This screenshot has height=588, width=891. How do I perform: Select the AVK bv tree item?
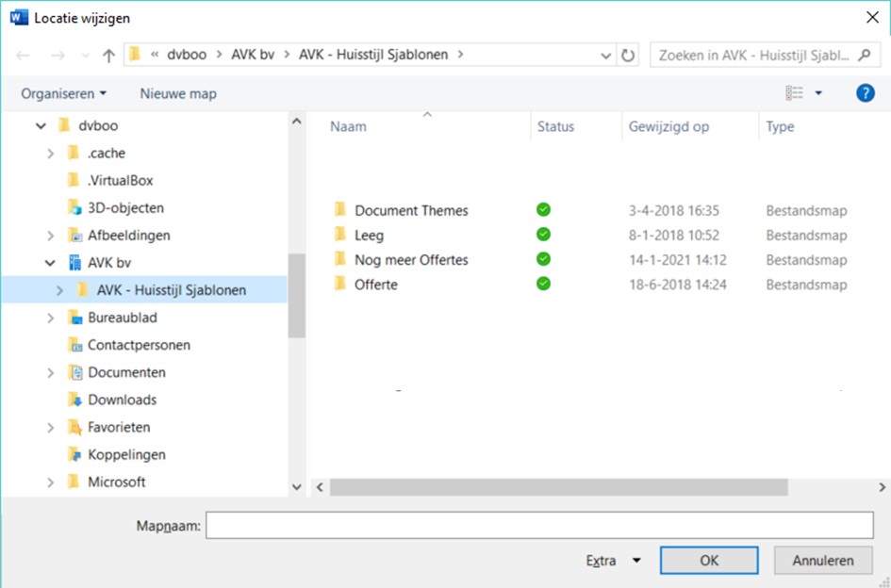(109, 263)
